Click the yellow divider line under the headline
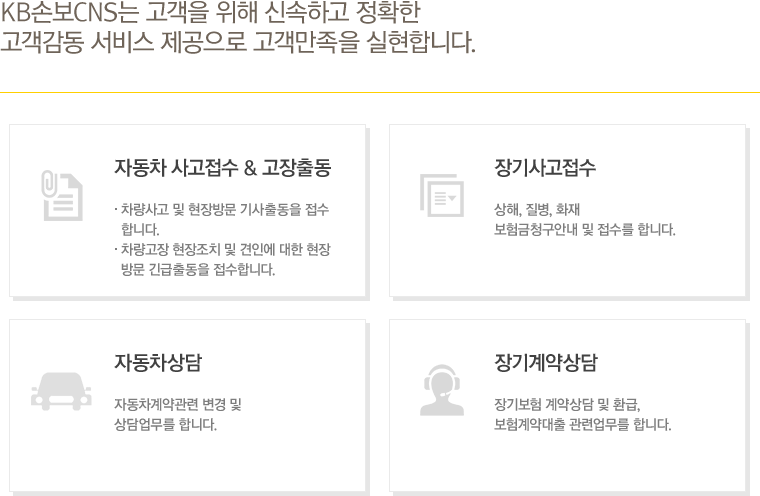The image size is (760, 496). [x=380, y=93]
